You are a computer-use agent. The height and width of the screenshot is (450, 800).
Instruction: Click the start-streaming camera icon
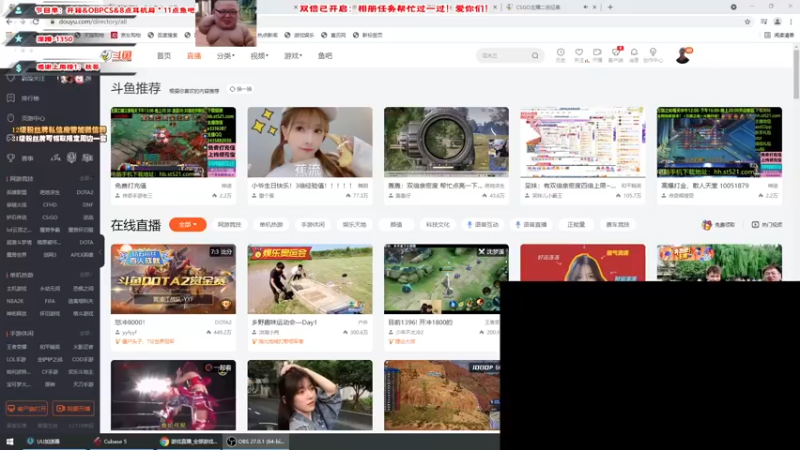point(597,55)
